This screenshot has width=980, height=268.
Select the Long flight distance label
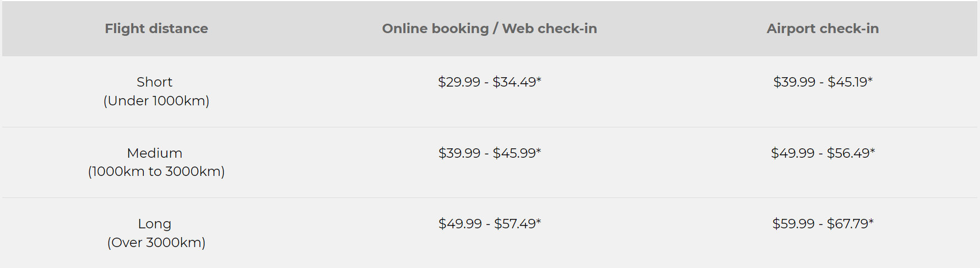pos(155,224)
